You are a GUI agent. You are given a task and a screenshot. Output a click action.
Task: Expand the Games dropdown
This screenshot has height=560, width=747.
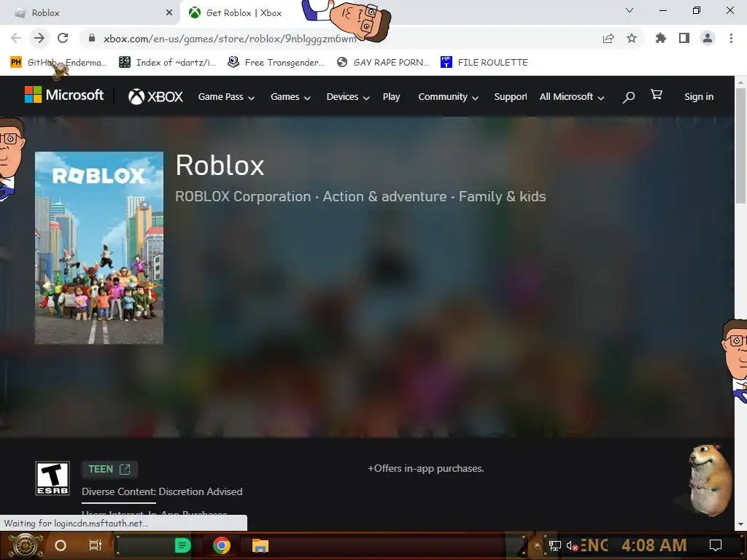290,97
